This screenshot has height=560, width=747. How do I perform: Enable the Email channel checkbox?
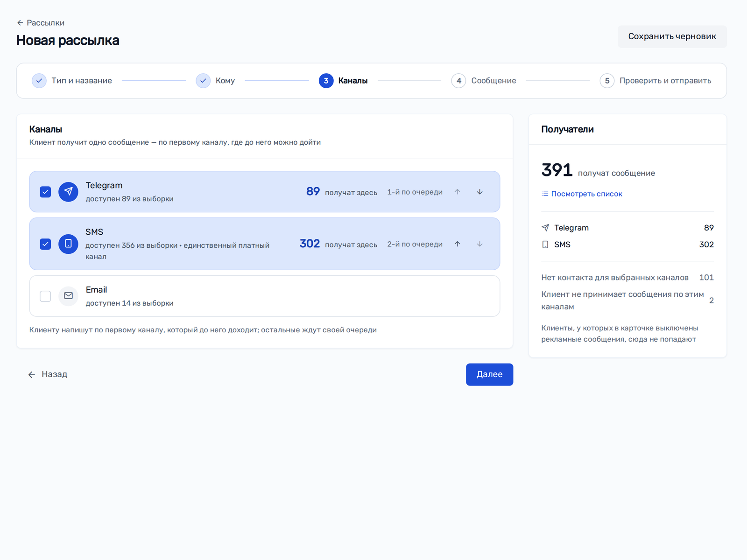pyautogui.click(x=45, y=296)
